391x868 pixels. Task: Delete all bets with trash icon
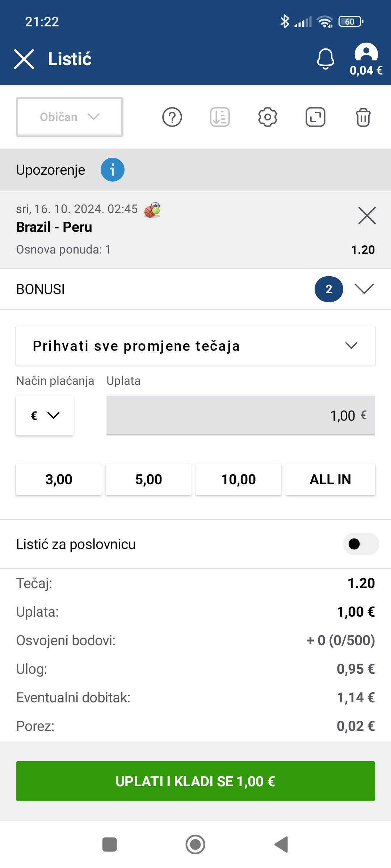point(363,118)
